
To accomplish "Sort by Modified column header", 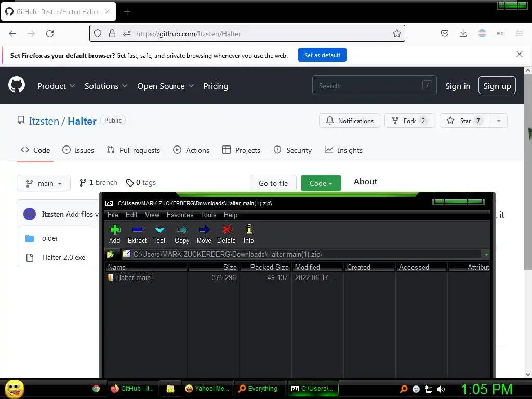I will (x=317, y=267).
